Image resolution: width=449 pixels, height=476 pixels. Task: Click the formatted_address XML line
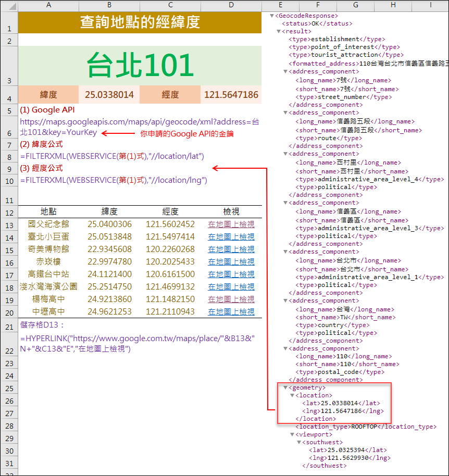point(368,64)
